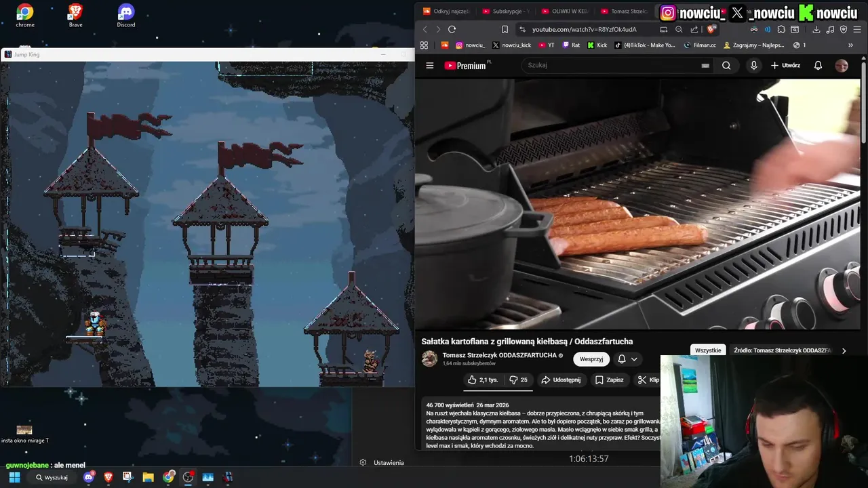The image size is (868, 488).
Task: Click the zoom magnifier in address bar
Action: (679, 29)
